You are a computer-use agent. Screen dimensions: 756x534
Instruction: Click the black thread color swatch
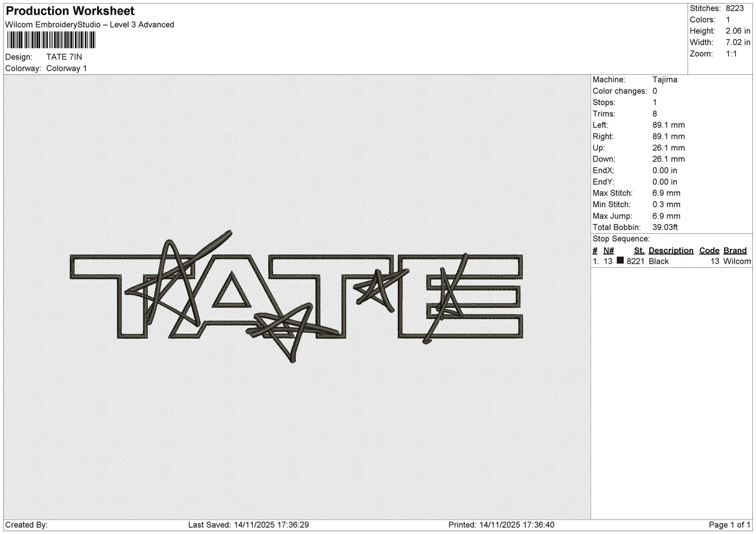point(620,260)
